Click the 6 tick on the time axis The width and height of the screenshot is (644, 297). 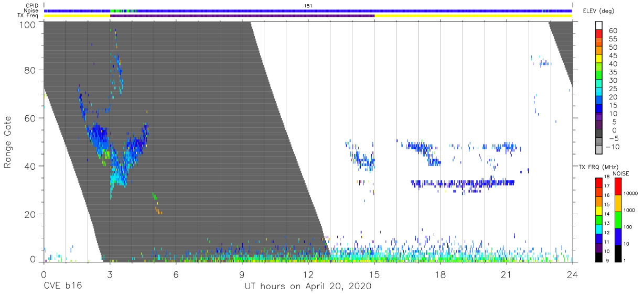point(176,274)
